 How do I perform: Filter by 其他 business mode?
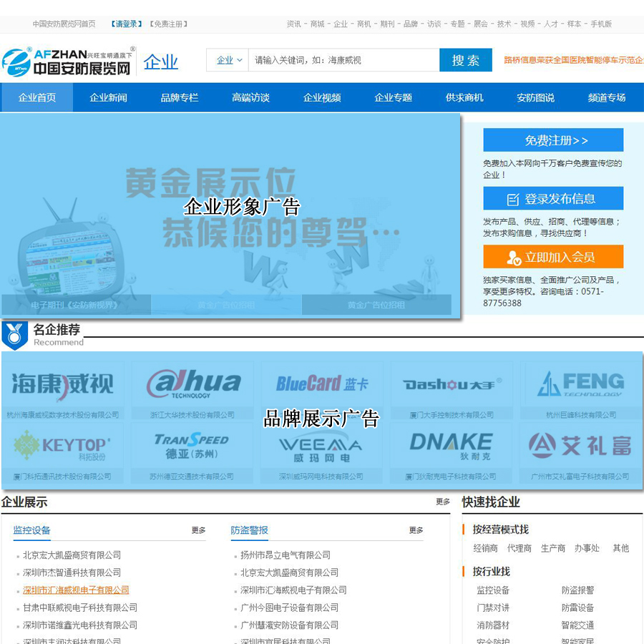coord(620,548)
